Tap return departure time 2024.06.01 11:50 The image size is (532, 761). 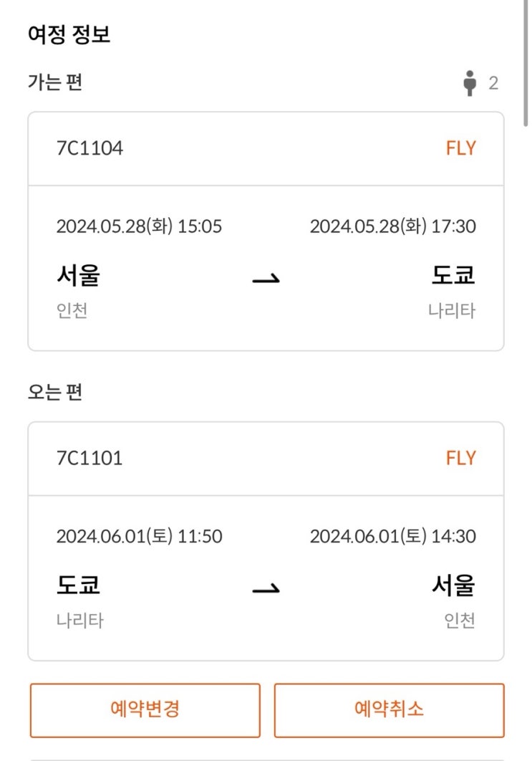(139, 536)
